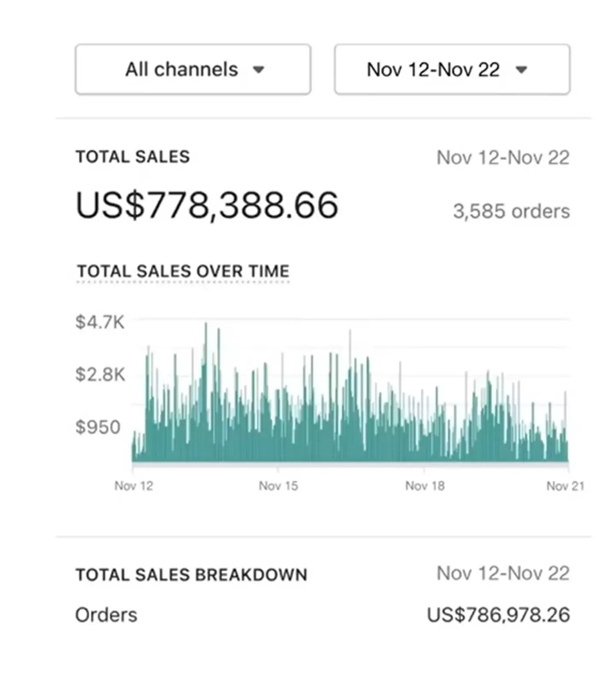Image resolution: width=616 pixels, height=677 pixels.
Task: Click the TOTAL SALES section heading
Action: coord(133,157)
